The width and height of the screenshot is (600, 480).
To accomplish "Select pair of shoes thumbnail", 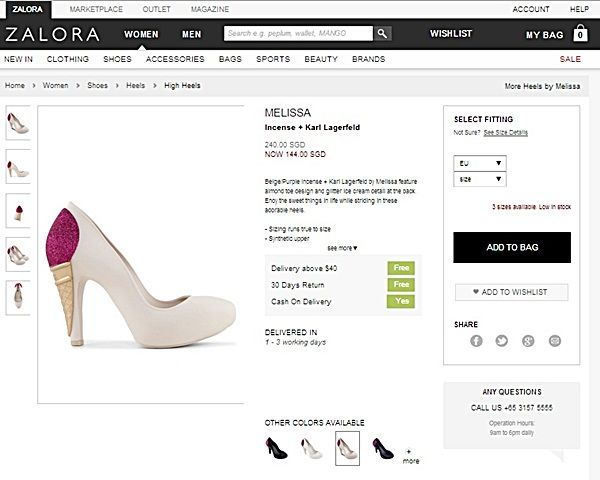I will [18, 254].
